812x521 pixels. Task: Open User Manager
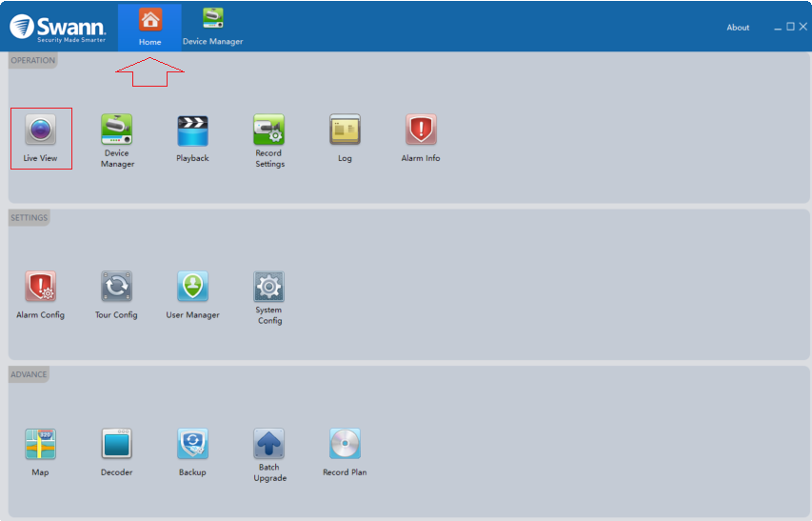(192, 287)
